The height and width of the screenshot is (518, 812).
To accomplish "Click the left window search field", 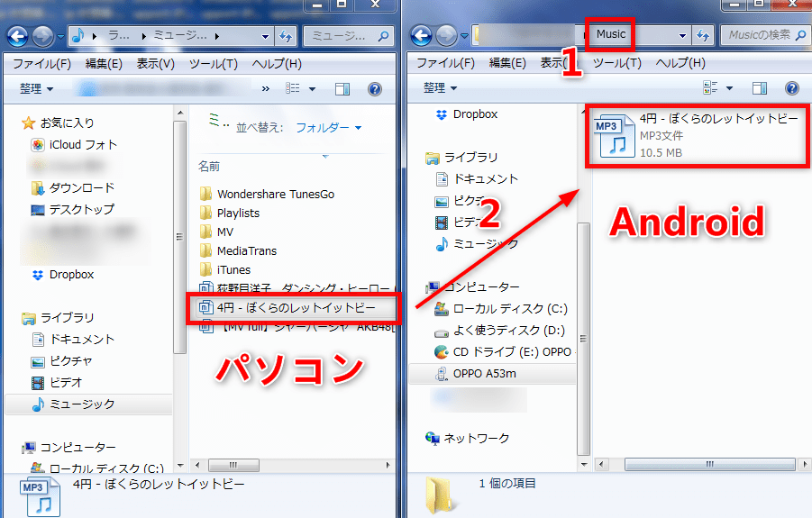I will [x=348, y=36].
